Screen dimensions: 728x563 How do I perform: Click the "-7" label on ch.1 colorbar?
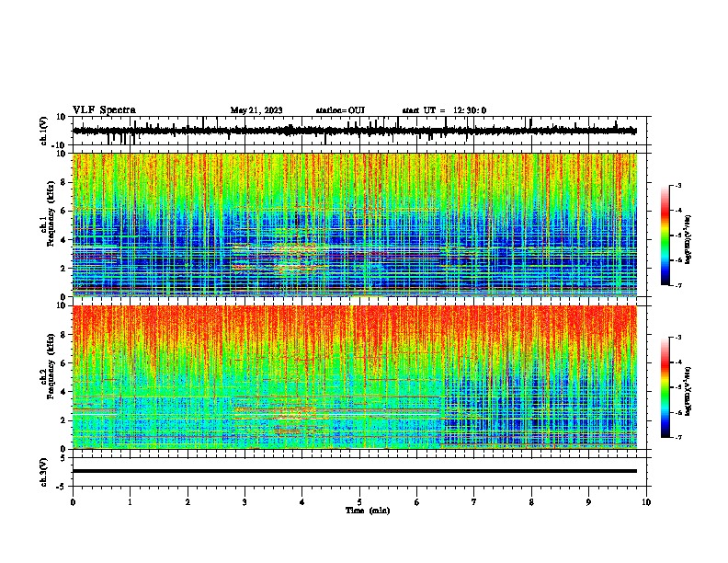678,285
